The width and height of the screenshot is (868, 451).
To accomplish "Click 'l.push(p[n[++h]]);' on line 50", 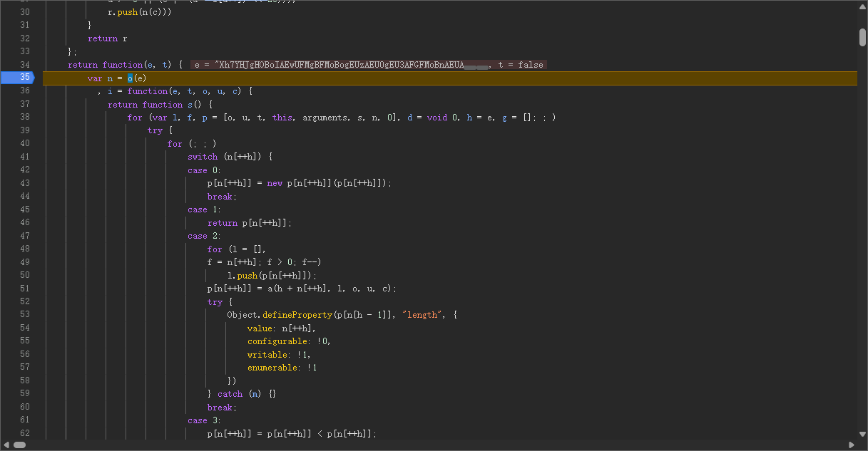I will [272, 276].
